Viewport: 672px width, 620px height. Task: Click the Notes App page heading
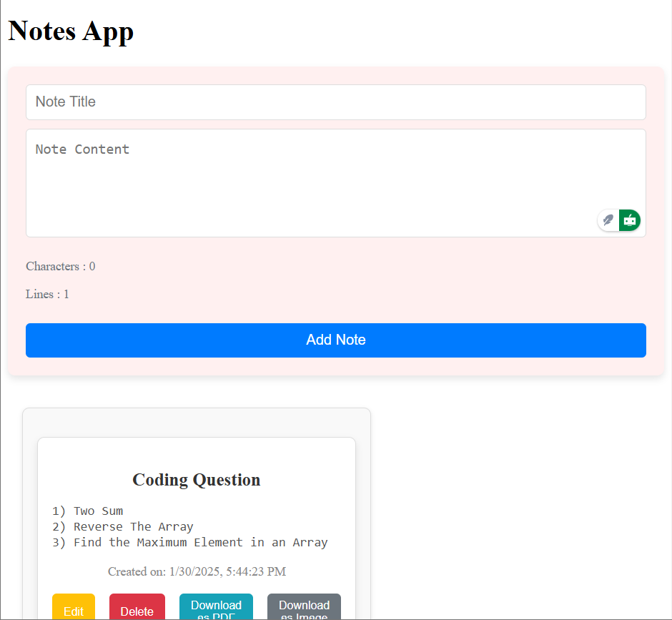pyautogui.click(x=71, y=31)
